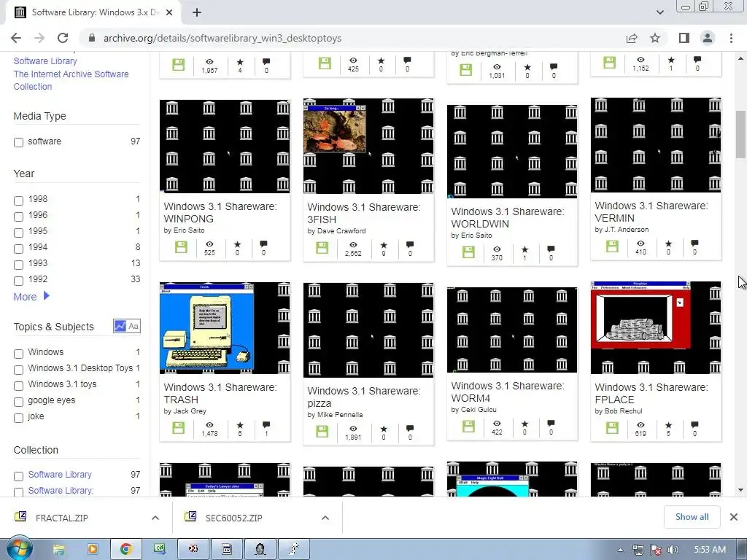The image size is (747, 560).
Task: Open the Software Library collection link
Action: tap(60, 474)
